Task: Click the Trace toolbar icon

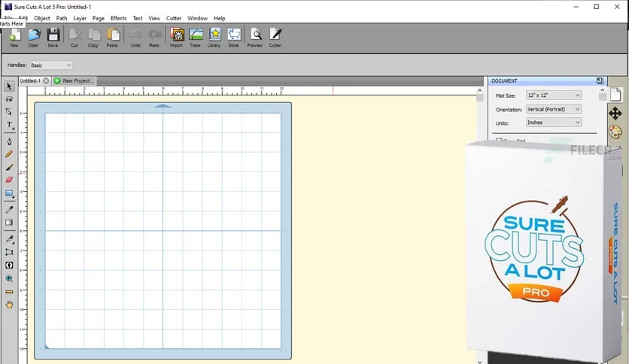Action: coord(195,36)
